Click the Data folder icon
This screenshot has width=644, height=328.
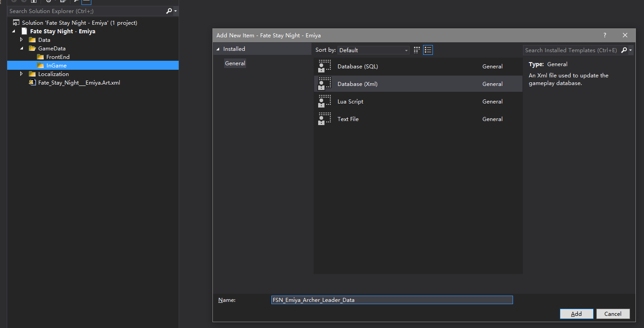coord(32,40)
